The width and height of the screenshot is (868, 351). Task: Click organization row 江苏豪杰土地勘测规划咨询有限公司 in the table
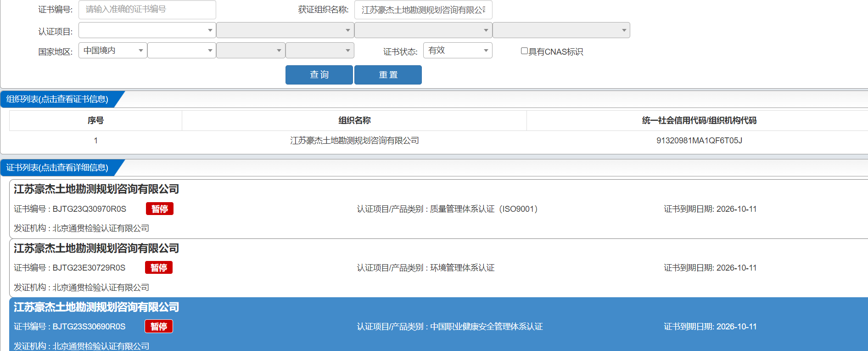point(354,141)
